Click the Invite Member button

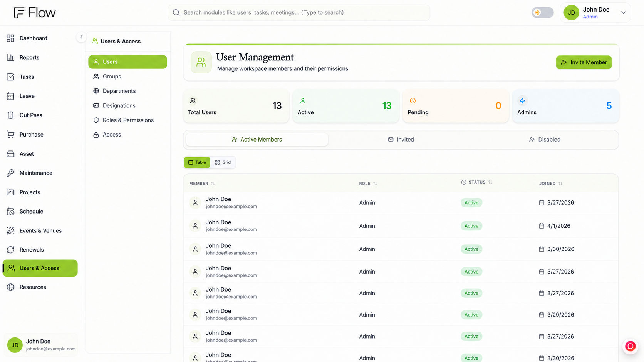click(x=584, y=62)
